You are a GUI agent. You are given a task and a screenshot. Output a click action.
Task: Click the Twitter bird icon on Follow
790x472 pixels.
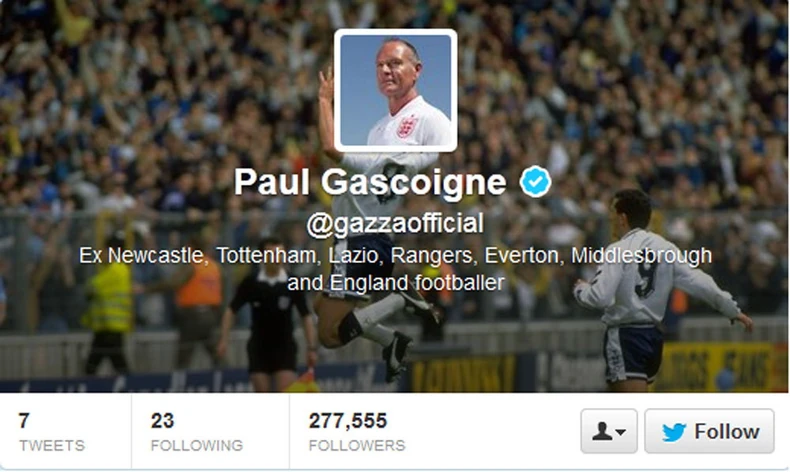pyautogui.click(x=674, y=432)
